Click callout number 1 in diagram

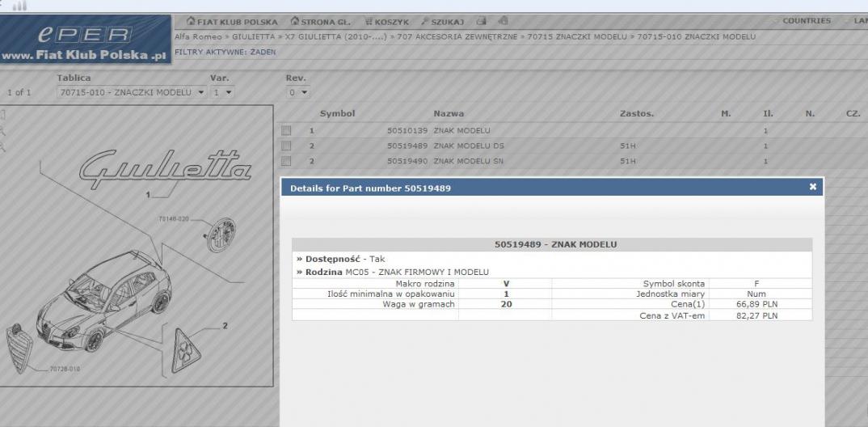point(148,195)
